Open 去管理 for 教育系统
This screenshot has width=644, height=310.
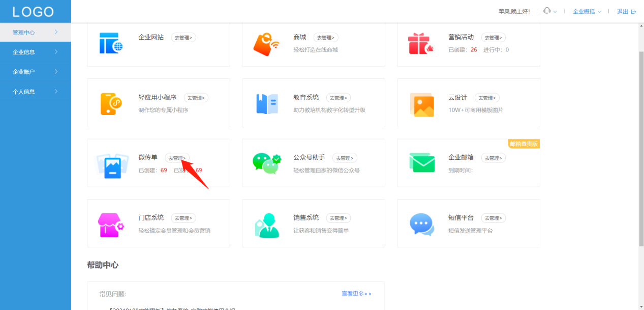pyautogui.click(x=339, y=98)
